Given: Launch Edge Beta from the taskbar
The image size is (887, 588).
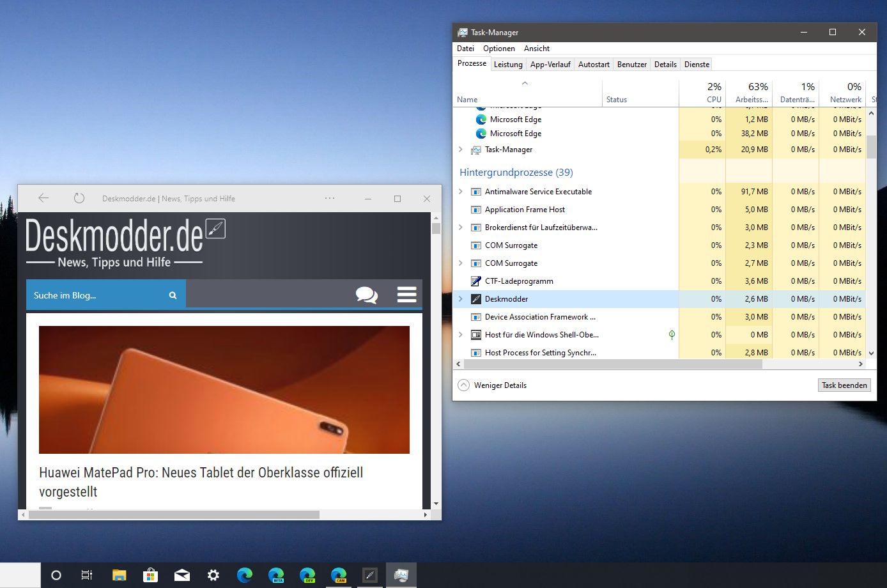Looking at the screenshot, I should click(x=276, y=575).
